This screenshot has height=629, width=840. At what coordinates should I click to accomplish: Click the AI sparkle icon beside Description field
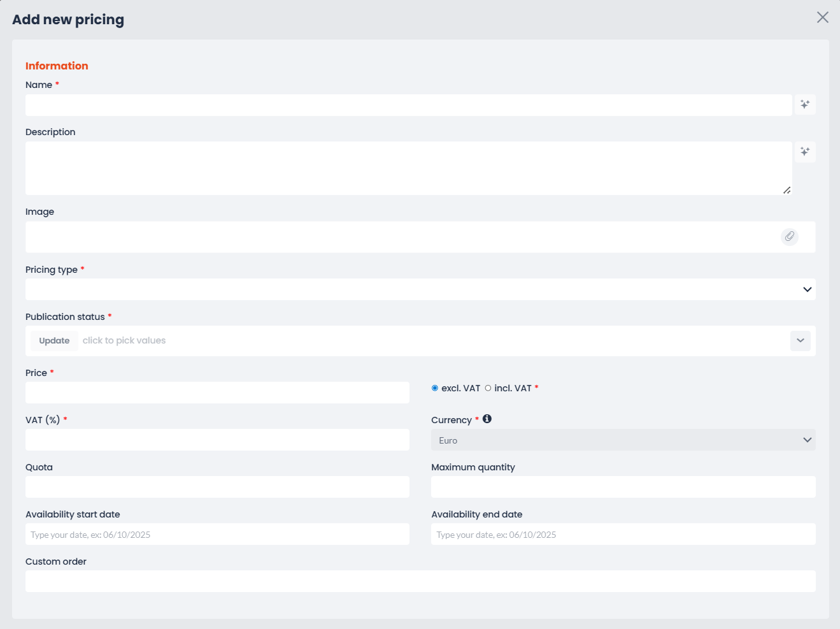pyautogui.click(x=805, y=152)
